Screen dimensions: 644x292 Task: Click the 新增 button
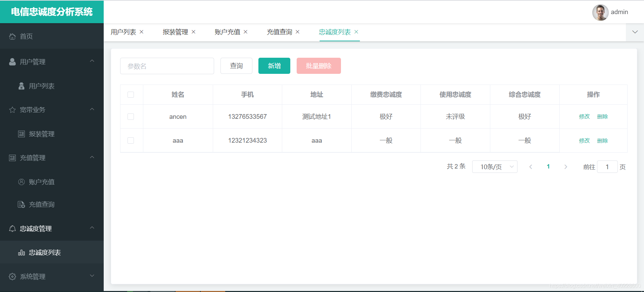pos(274,66)
